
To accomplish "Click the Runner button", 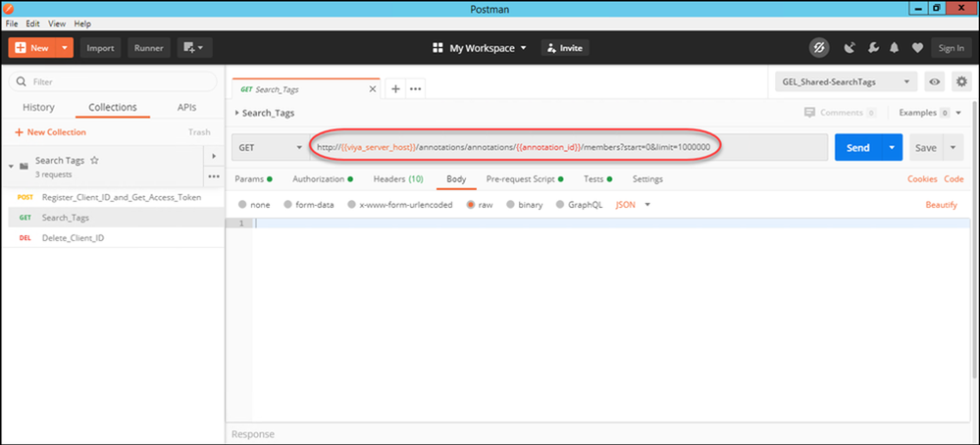I will [149, 48].
